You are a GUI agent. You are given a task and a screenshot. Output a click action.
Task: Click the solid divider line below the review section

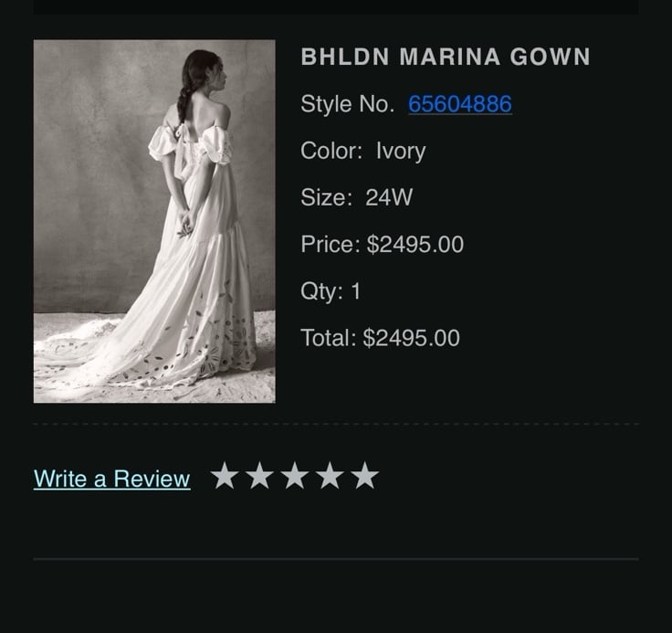336,559
